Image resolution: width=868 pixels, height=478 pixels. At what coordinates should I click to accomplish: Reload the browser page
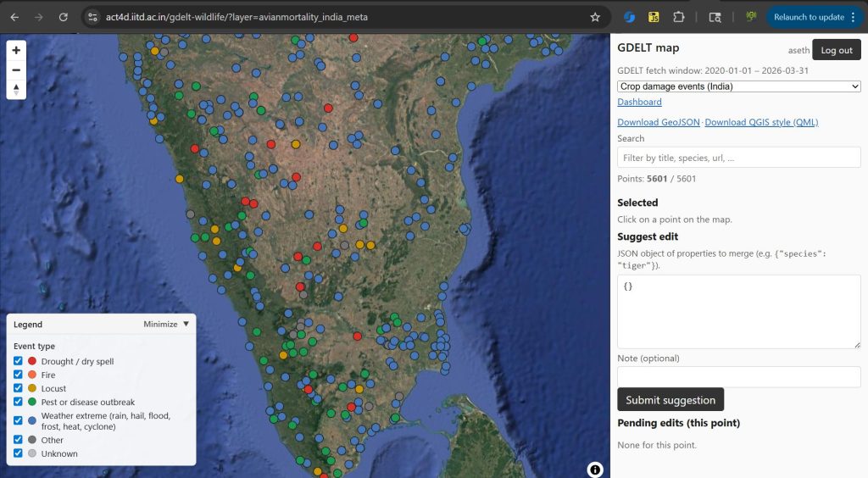point(63,17)
